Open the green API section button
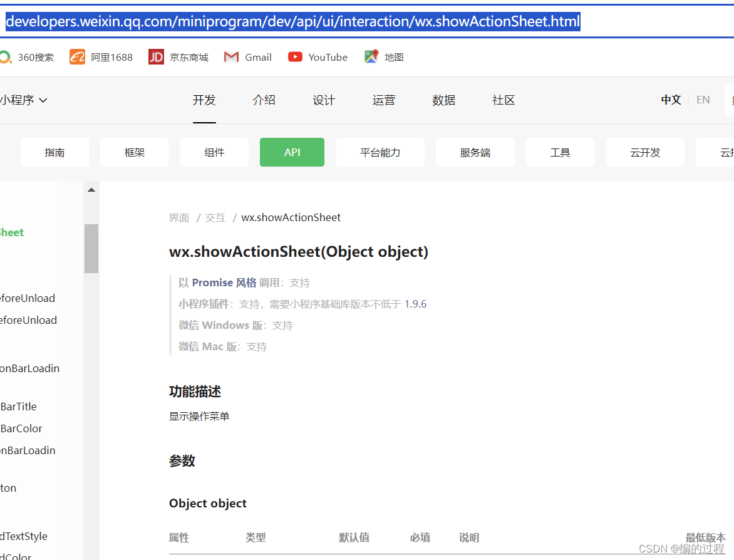Image resolution: width=734 pixels, height=560 pixels. 292,152
